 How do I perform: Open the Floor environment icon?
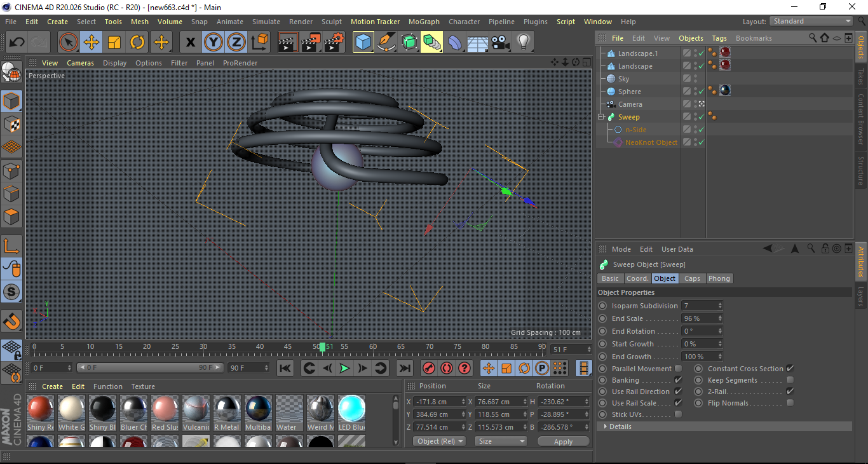(478, 43)
